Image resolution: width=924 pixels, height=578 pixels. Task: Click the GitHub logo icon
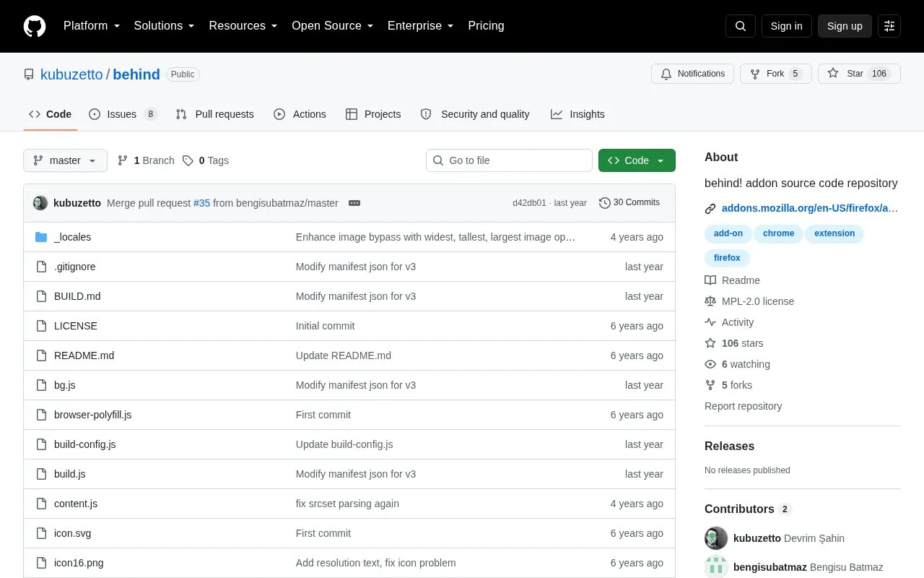35,26
